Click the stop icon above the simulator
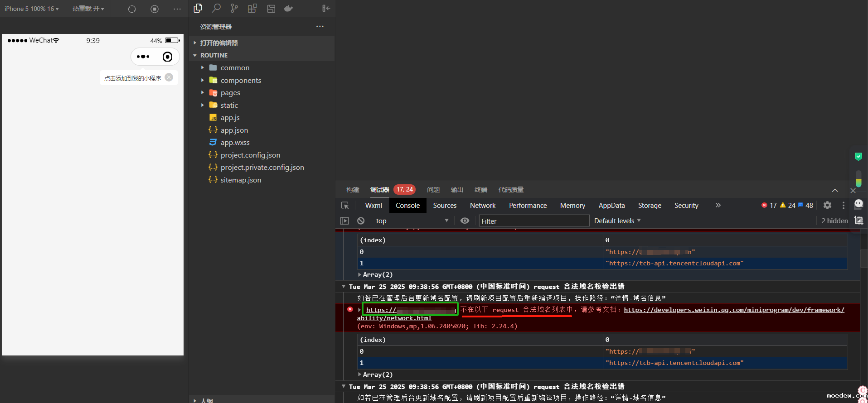 point(155,9)
